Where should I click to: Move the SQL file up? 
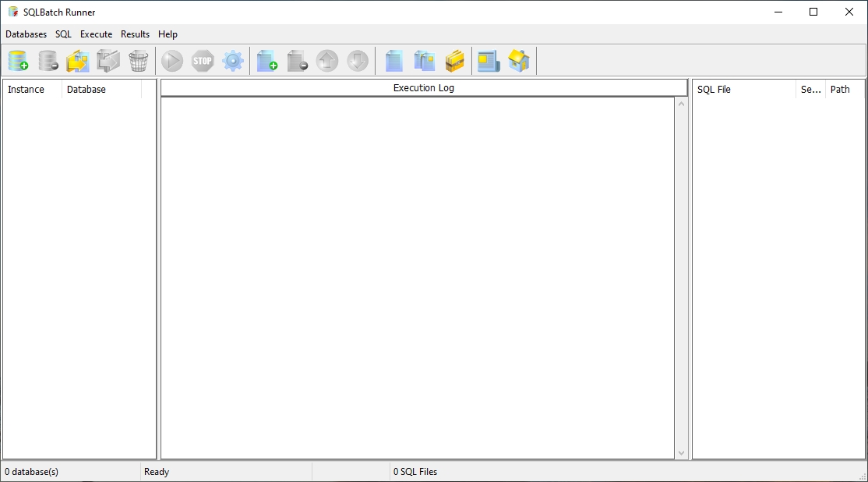[x=327, y=61]
